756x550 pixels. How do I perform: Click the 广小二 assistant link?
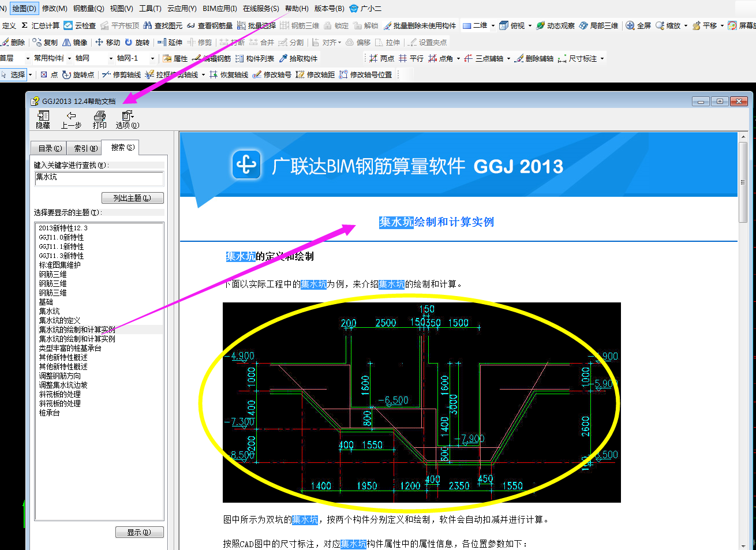click(365, 9)
